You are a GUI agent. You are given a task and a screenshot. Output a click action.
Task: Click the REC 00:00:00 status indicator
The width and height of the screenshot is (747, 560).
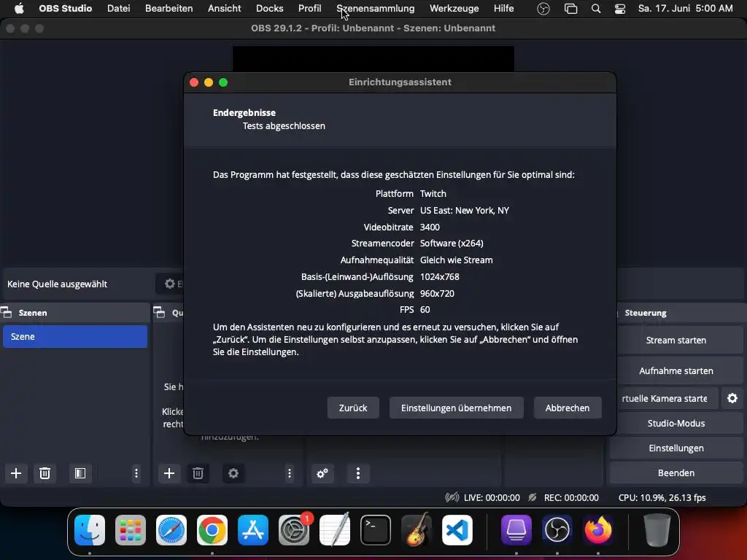click(x=564, y=497)
